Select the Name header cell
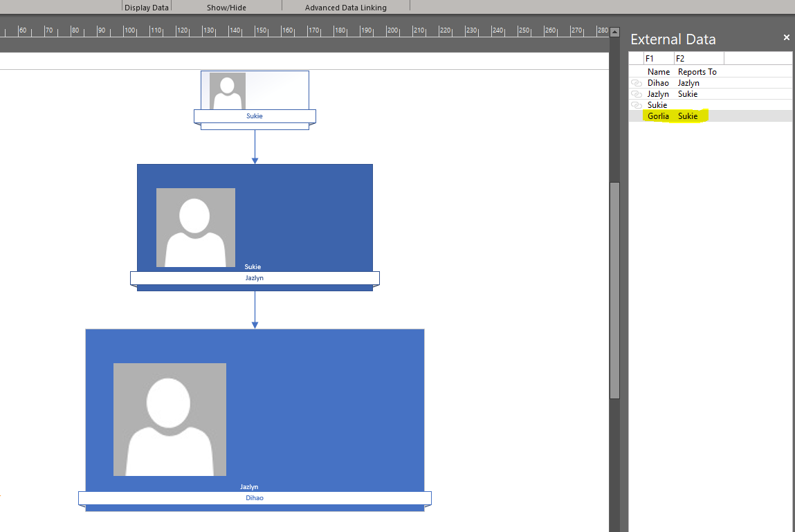The width and height of the screenshot is (795, 532). click(659, 72)
